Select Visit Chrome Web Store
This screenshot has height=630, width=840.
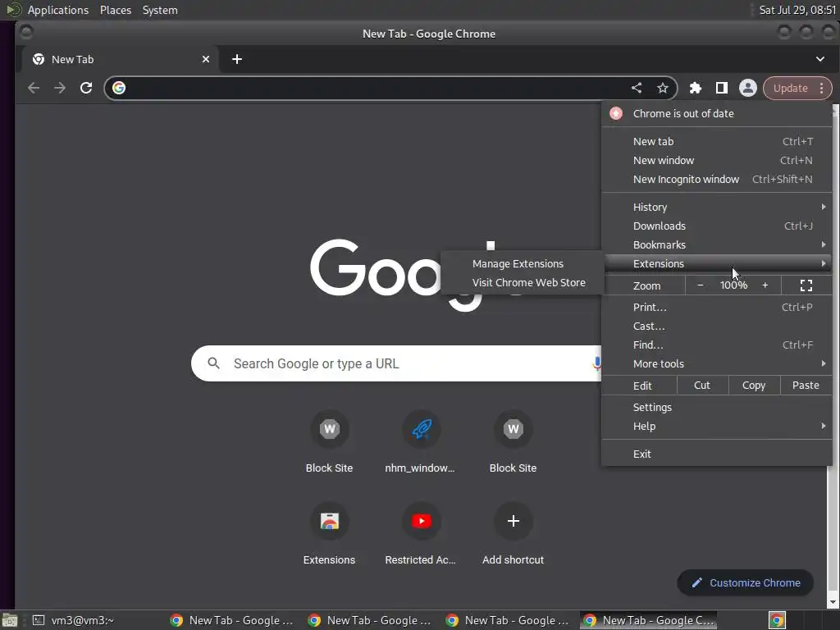[x=523, y=282]
